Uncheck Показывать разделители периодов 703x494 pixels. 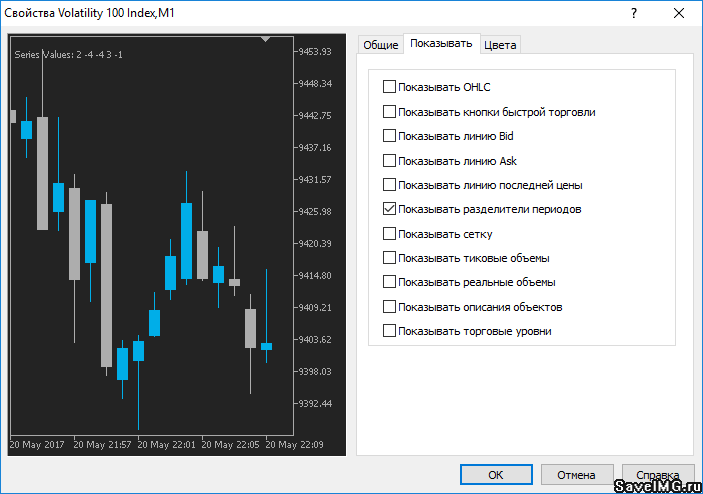[x=390, y=210]
